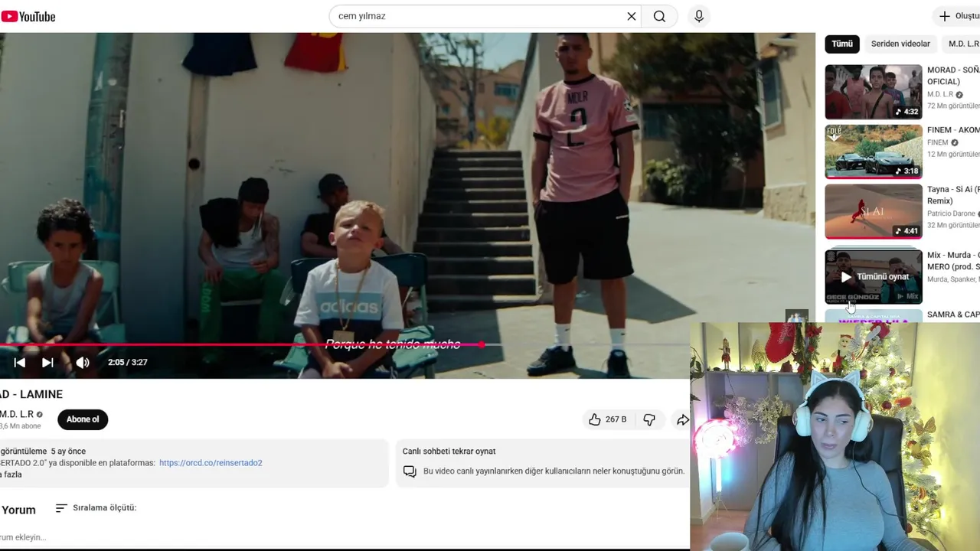Open SAMRA & CAP video title

[x=953, y=315]
